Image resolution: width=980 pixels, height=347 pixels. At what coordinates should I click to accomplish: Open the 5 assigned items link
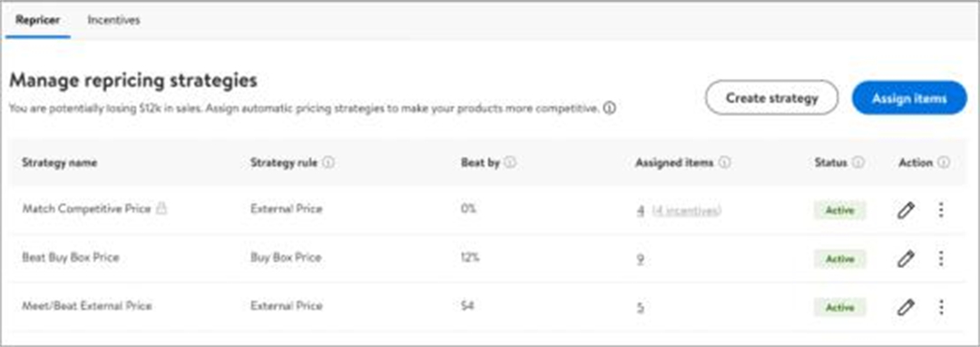(x=641, y=308)
